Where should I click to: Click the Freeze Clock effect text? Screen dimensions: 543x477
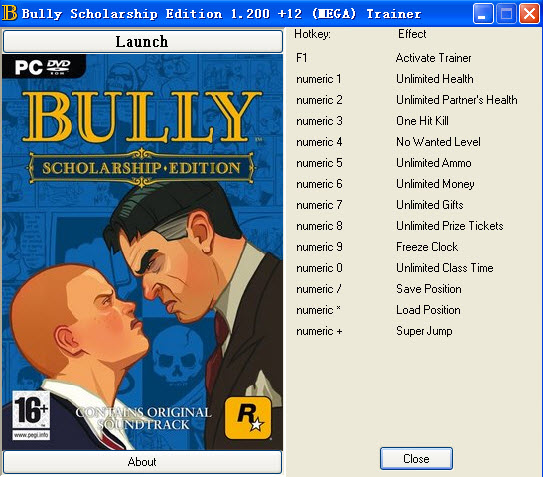pos(427,247)
